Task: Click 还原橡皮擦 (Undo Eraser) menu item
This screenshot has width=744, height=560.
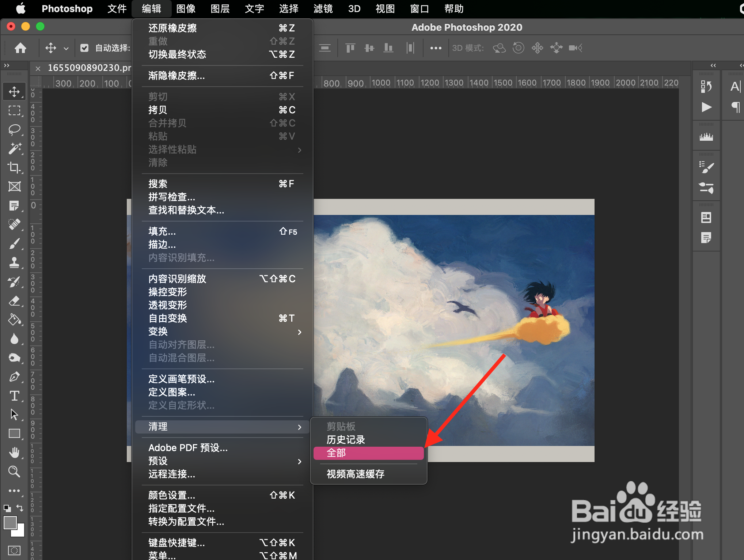Action: pyautogui.click(x=222, y=28)
